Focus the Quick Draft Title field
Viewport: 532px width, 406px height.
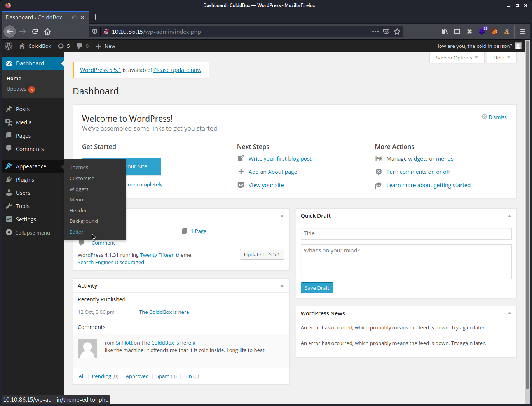click(406, 233)
